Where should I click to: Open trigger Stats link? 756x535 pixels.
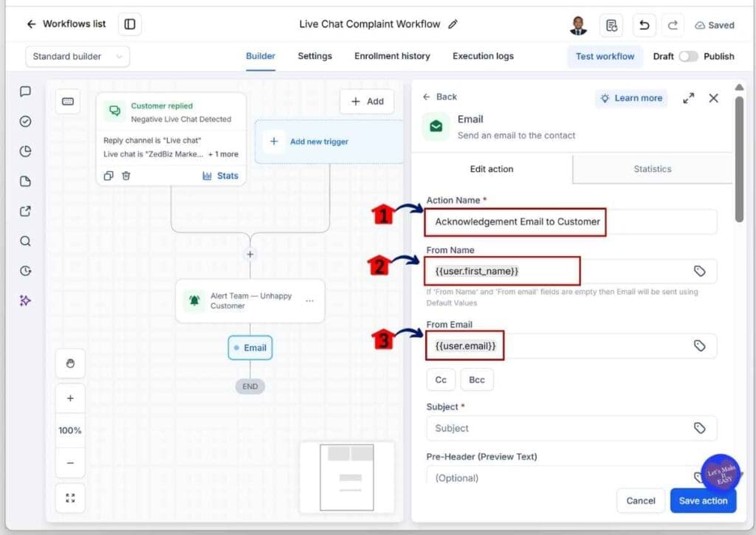point(220,176)
